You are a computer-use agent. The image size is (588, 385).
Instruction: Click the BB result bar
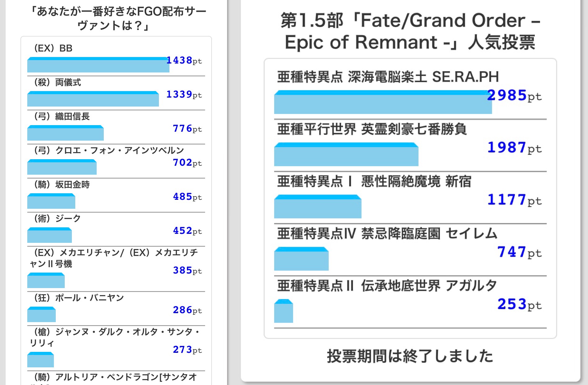[x=98, y=65]
